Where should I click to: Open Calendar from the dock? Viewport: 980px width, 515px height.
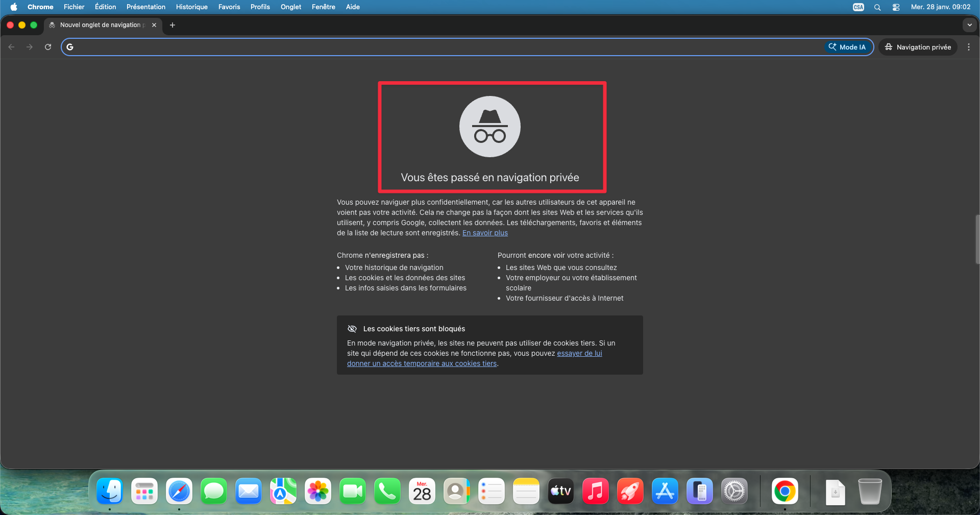point(422,491)
